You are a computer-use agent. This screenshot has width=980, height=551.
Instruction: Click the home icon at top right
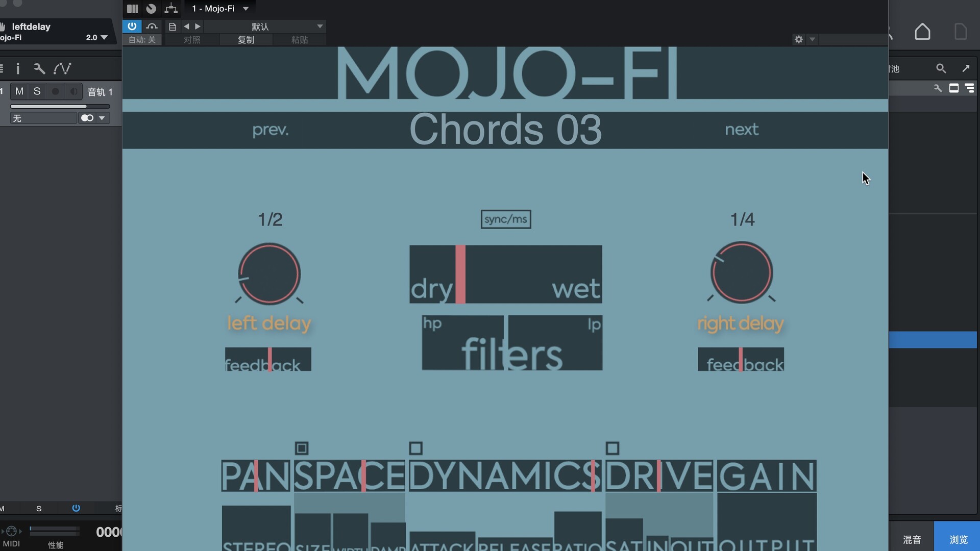point(922,32)
